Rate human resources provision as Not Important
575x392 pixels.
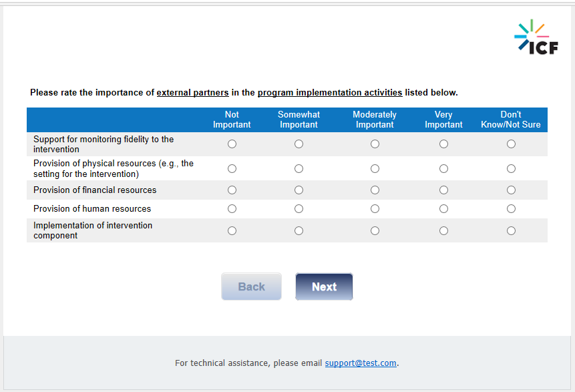pos(232,209)
